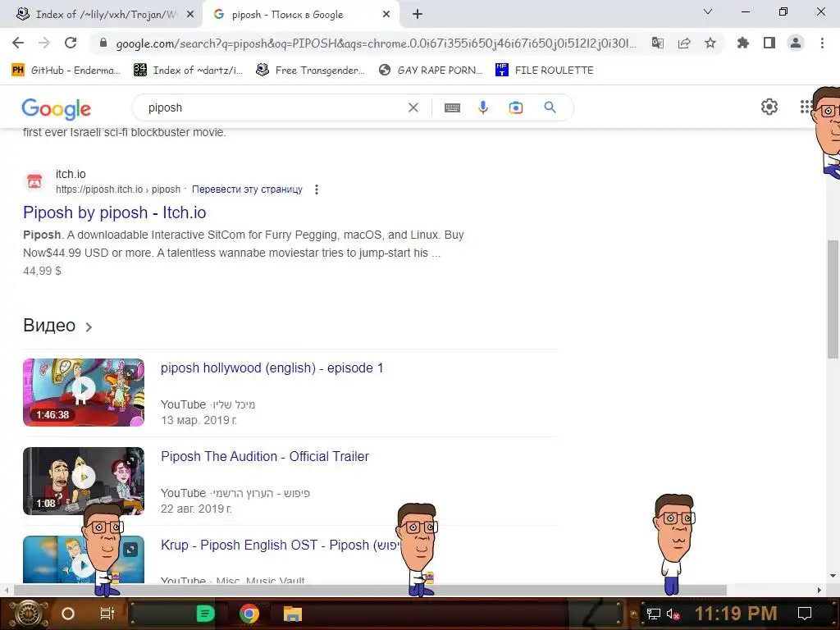The height and width of the screenshot is (630, 840).
Task: Open the 'GitHub - Enderma...' bookmark
Action: [66, 71]
